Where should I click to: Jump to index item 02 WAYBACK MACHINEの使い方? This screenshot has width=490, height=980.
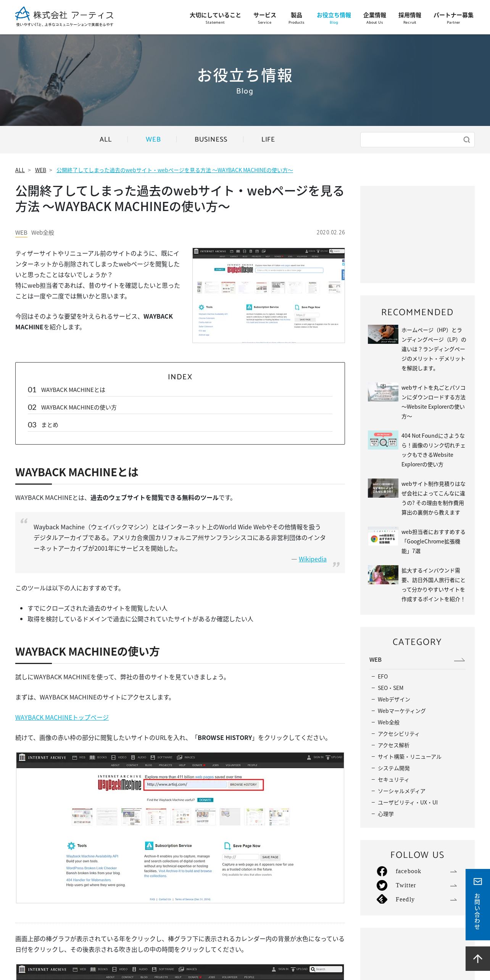180,407
